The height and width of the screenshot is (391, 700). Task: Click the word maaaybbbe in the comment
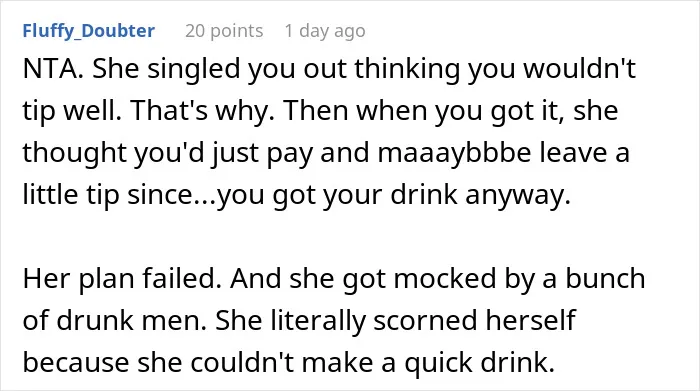click(x=454, y=153)
